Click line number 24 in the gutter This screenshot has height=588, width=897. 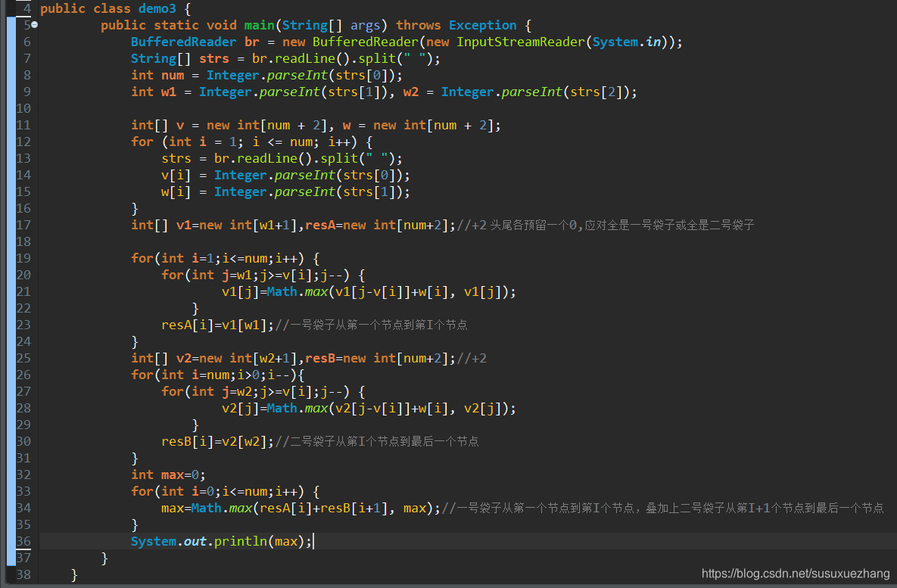pos(23,341)
